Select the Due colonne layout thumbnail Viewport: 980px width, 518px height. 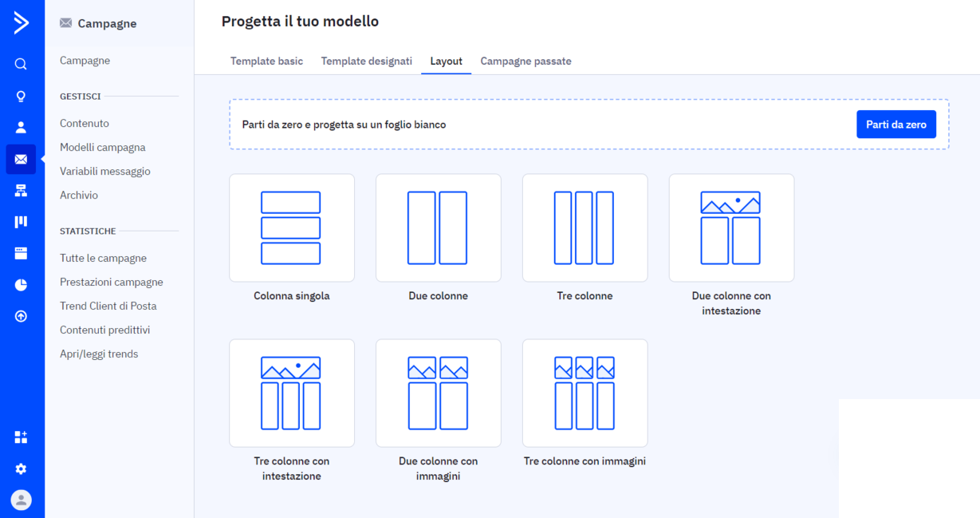(438, 227)
